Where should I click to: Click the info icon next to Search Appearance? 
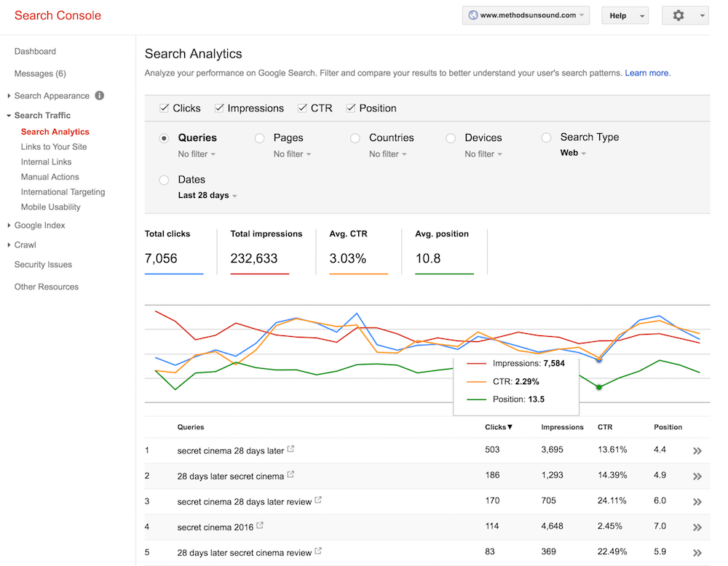coord(99,95)
